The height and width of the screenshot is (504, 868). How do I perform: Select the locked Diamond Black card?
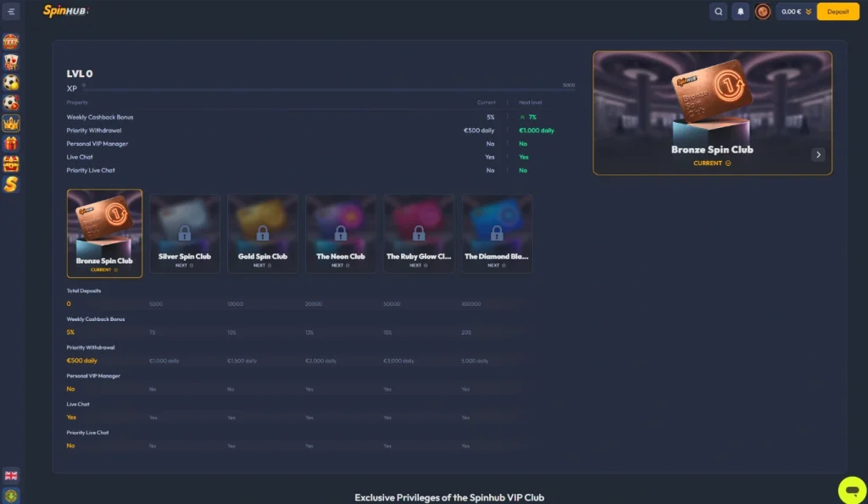[x=497, y=234]
